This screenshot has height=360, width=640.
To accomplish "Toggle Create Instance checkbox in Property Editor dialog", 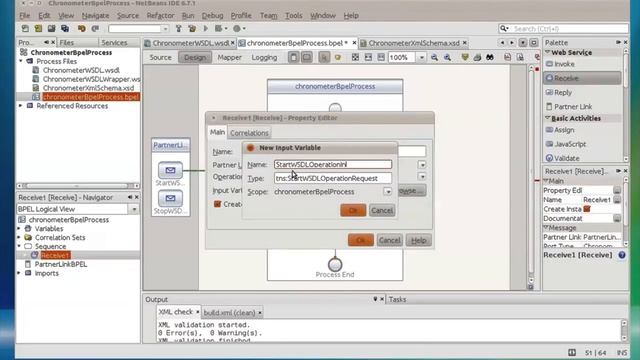I will [x=217, y=204].
